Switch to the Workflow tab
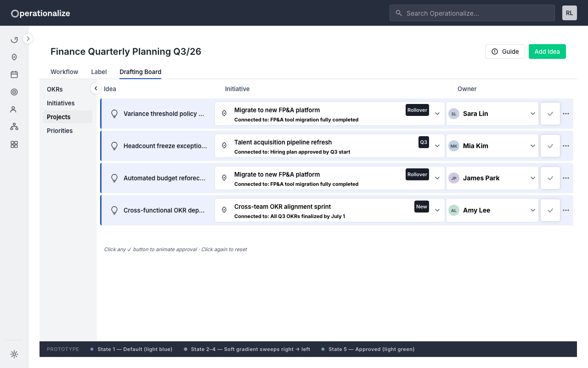The width and height of the screenshot is (588, 368). pyautogui.click(x=64, y=72)
